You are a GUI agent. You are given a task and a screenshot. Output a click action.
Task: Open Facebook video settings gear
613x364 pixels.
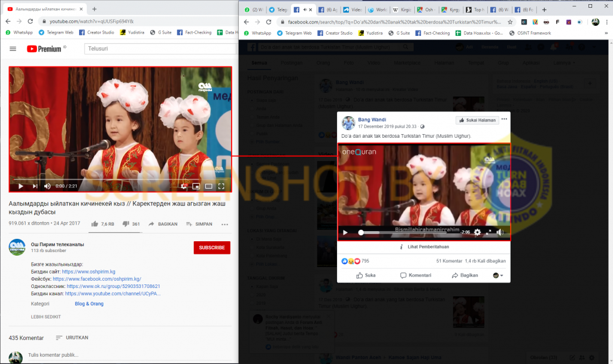477,232
